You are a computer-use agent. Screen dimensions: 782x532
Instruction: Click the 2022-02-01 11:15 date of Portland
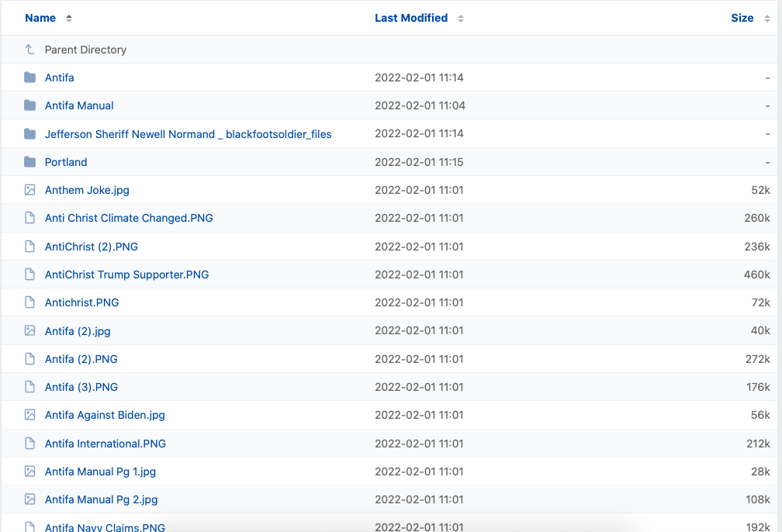coord(419,162)
